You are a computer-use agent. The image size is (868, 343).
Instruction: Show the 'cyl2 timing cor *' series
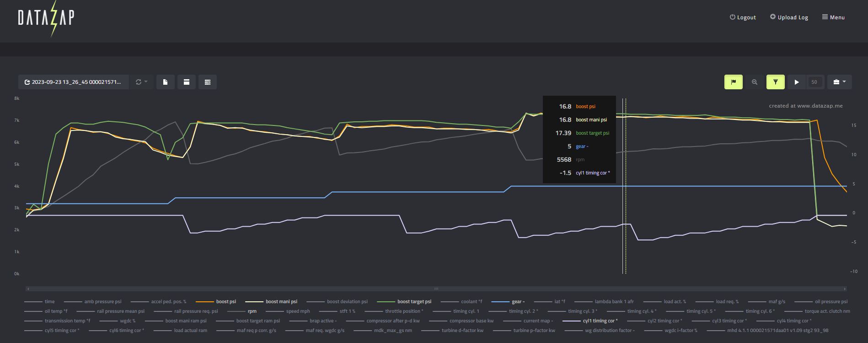pos(654,321)
